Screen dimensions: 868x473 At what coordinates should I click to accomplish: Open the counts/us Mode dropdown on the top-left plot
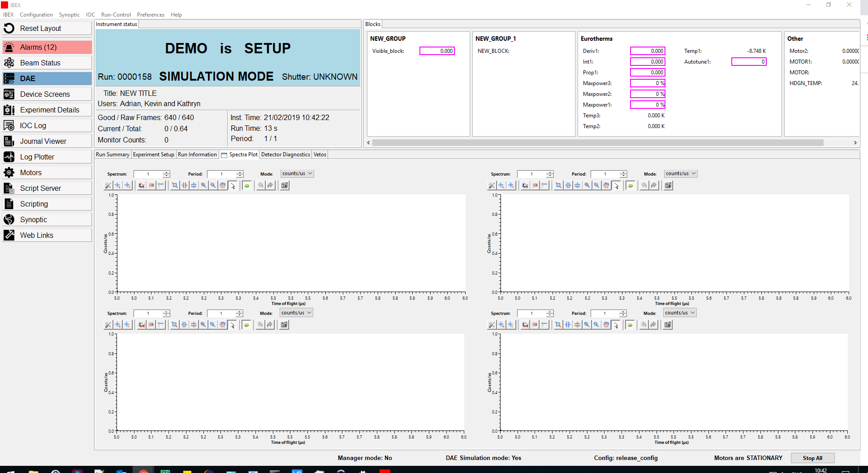[x=297, y=173]
